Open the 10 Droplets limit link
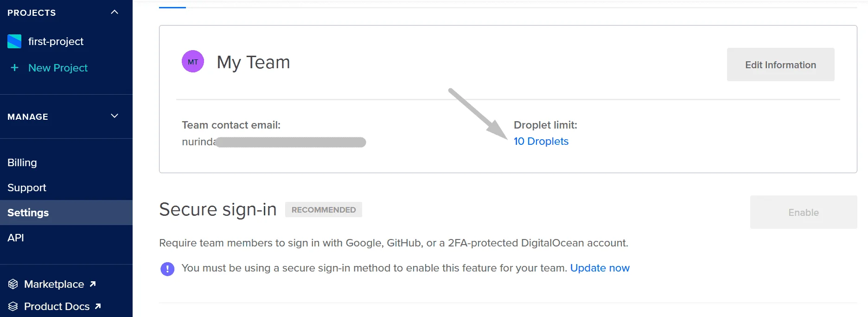 coord(541,141)
